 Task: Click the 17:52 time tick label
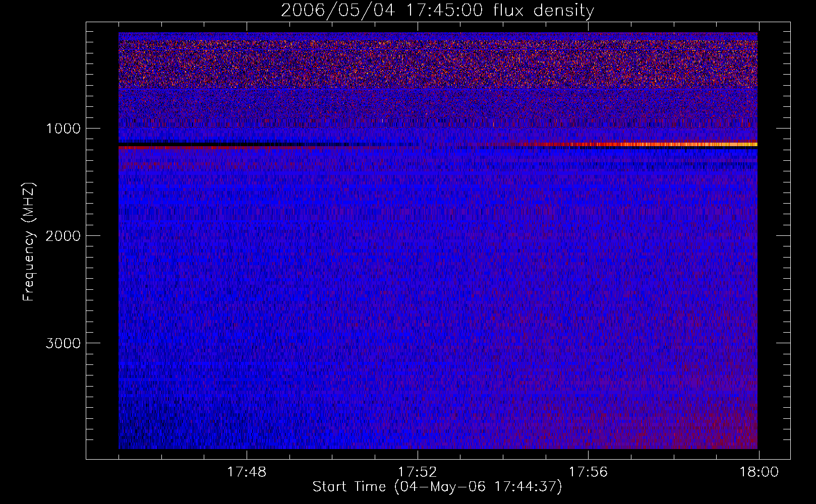418,472
